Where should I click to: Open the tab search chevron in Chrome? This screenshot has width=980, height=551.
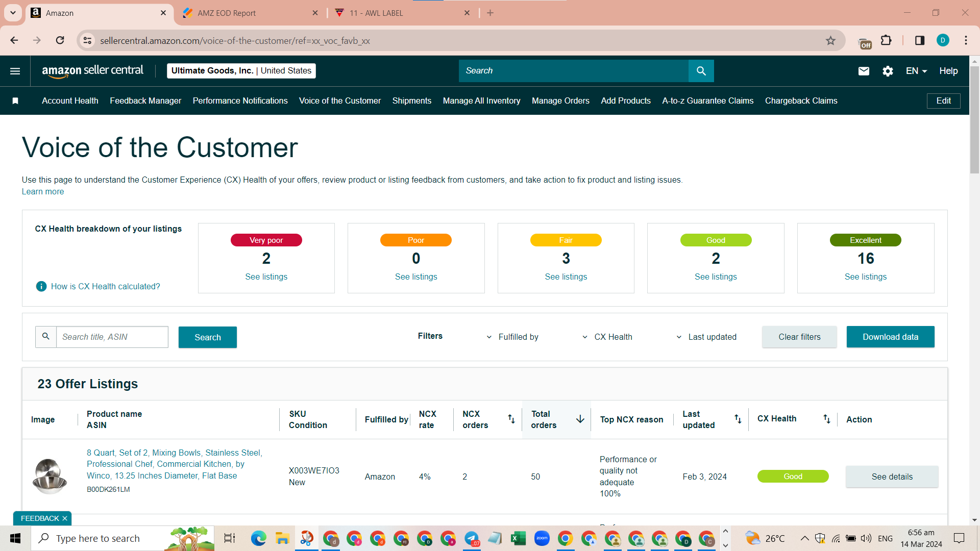coord(13,13)
